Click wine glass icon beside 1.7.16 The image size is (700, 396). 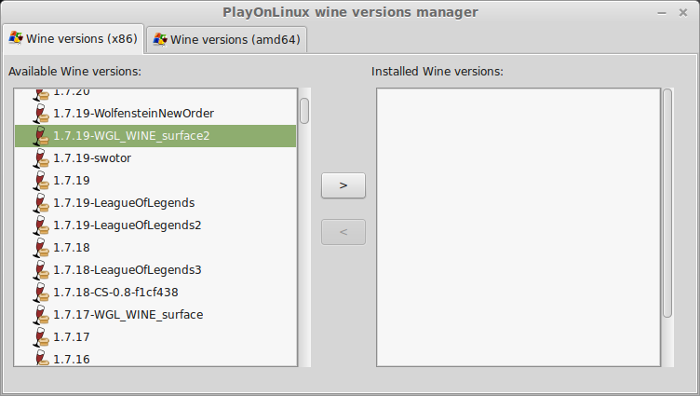click(x=41, y=358)
